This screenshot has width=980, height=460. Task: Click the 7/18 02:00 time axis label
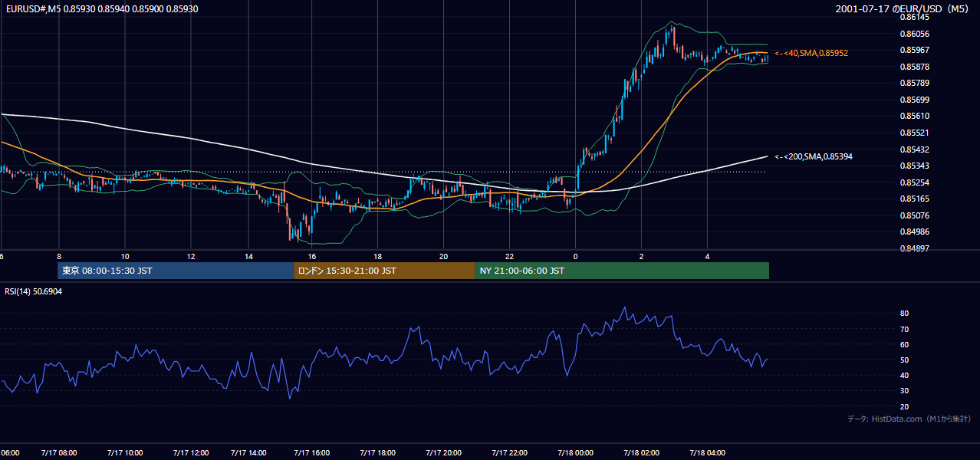click(x=642, y=452)
